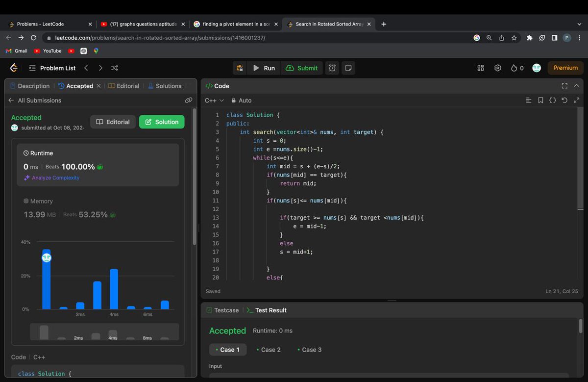Click the green Solution button
Screen dimensions: 588x382
pyautogui.click(x=162, y=122)
